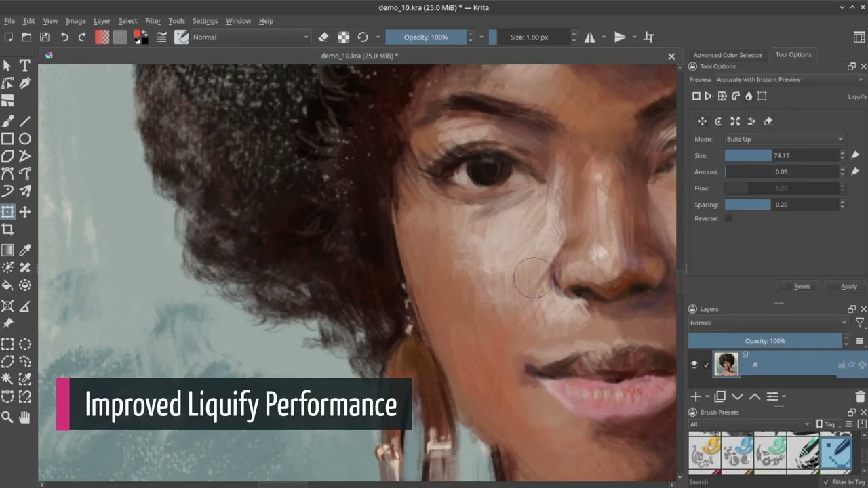Choose the Liquify Move mode icon

click(702, 121)
